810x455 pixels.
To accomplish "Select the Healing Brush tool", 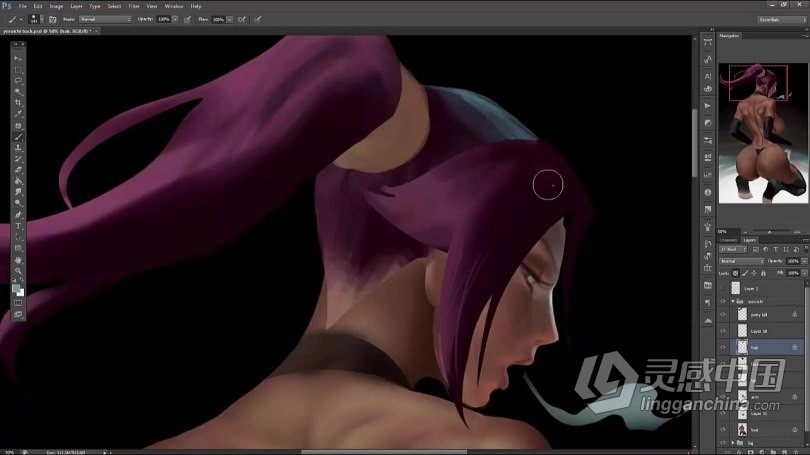I will 18,125.
